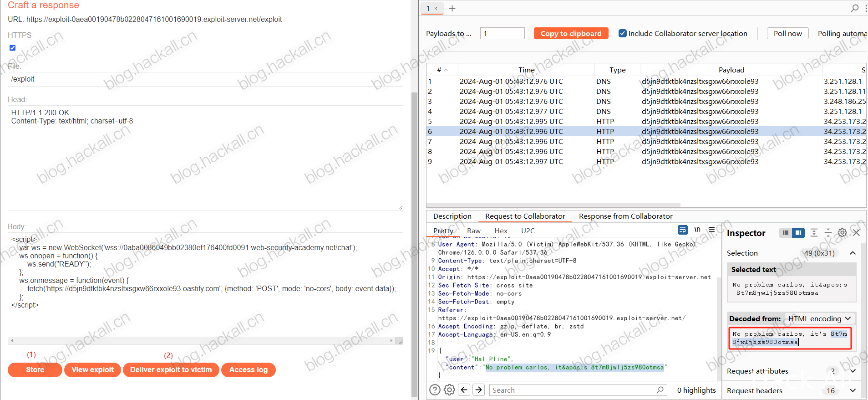This screenshot has height=400, width=868.
Task: Toggle the message line-wrap icon in the viewer toolbar
Action: point(683,230)
